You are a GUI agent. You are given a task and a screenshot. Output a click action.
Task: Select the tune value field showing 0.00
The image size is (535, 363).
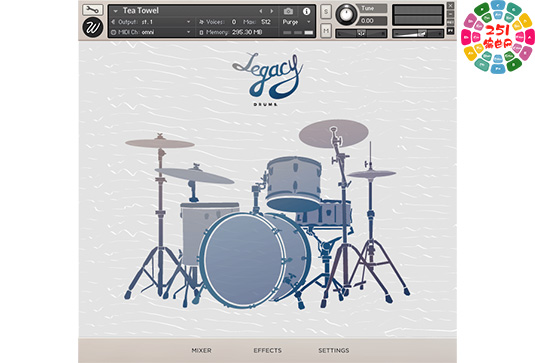pyautogui.click(x=373, y=21)
